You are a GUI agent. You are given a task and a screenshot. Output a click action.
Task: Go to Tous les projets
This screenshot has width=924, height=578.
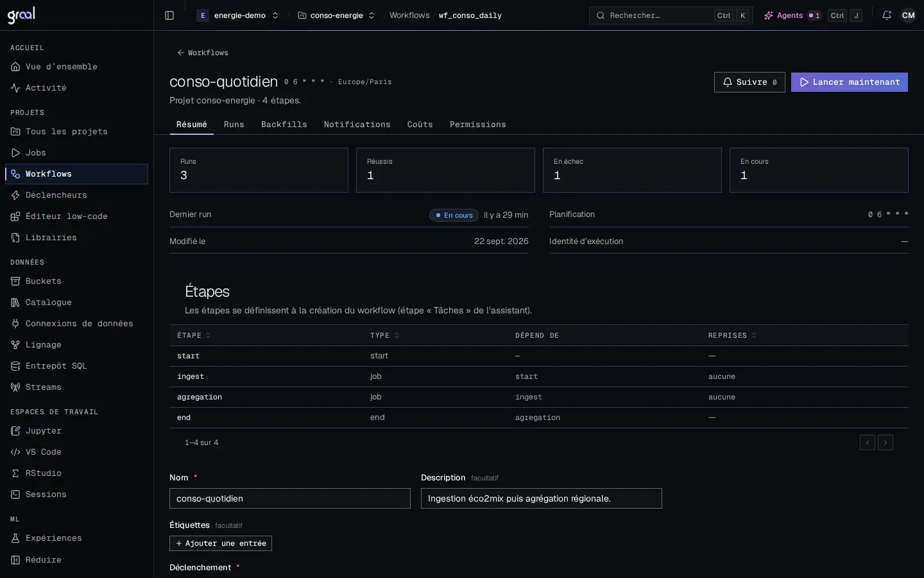click(x=76, y=132)
